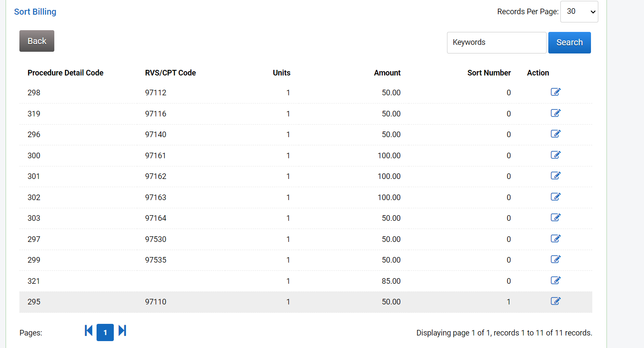This screenshot has height=348, width=644.
Task: Click the Sort Billing heading
Action: coord(35,12)
